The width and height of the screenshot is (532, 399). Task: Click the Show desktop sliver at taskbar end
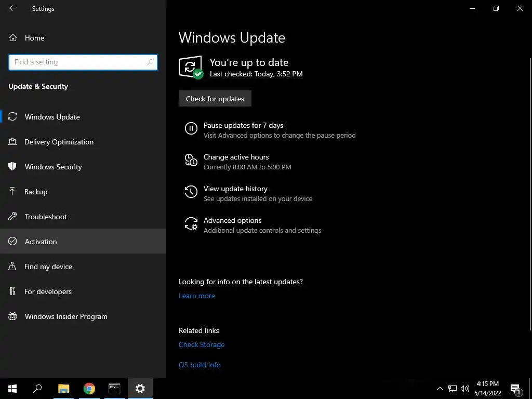[530, 389]
